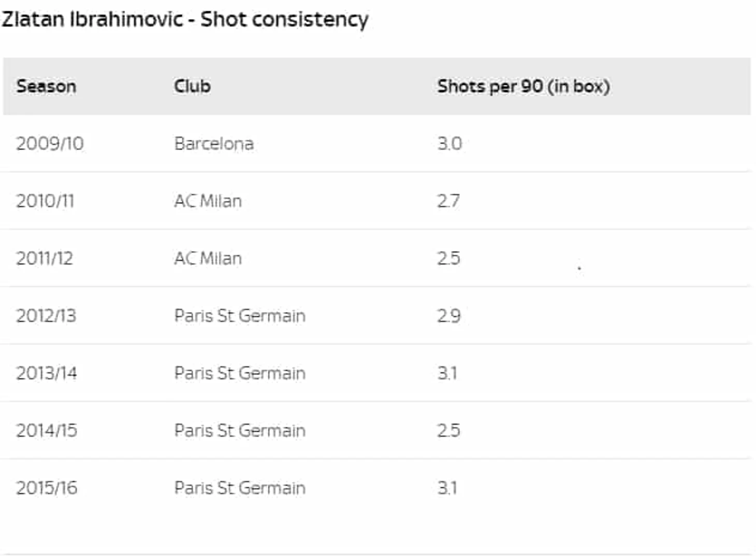
Task: Click the 2.7 shots value
Action: pyautogui.click(x=448, y=201)
